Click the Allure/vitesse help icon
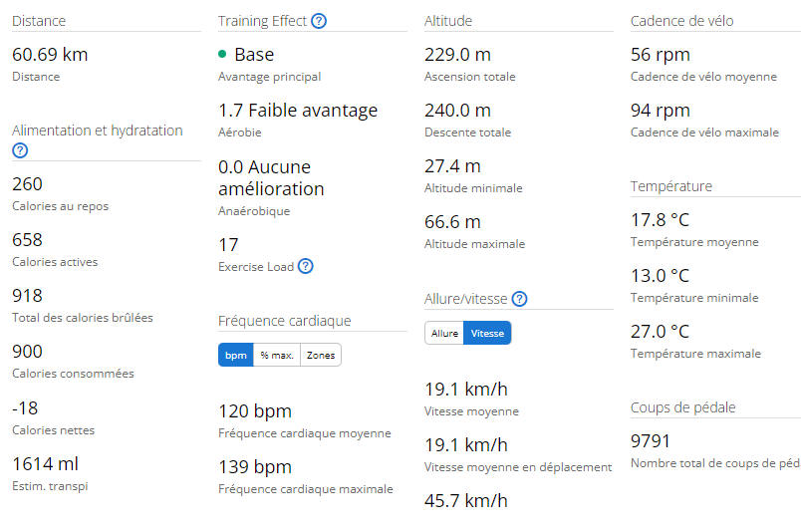Screen dimensions: 801x532 pyautogui.click(x=519, y=299)
